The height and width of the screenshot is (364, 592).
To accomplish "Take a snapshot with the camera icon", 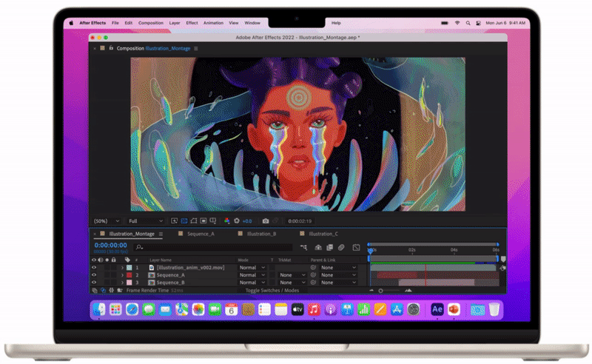I will click(266, 221).
